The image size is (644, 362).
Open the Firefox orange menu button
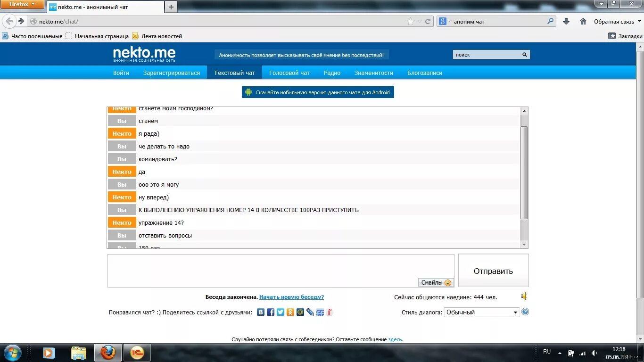point(22,4)
